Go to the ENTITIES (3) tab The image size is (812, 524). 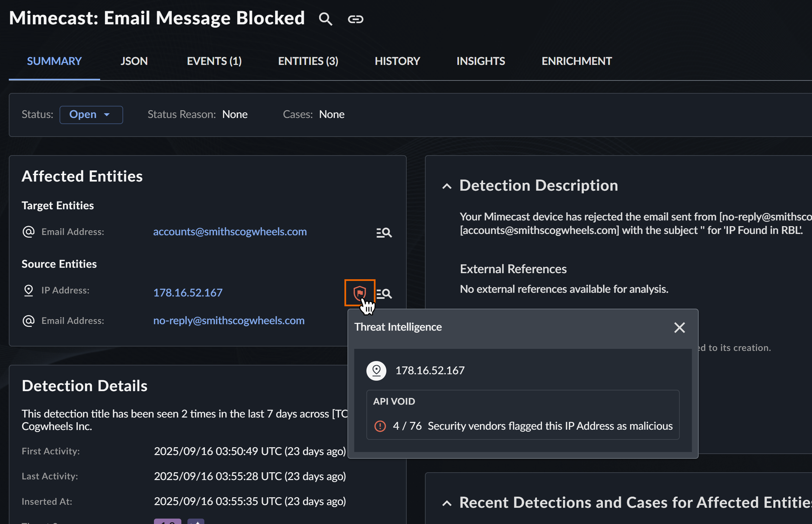click(x=308, y=61)
